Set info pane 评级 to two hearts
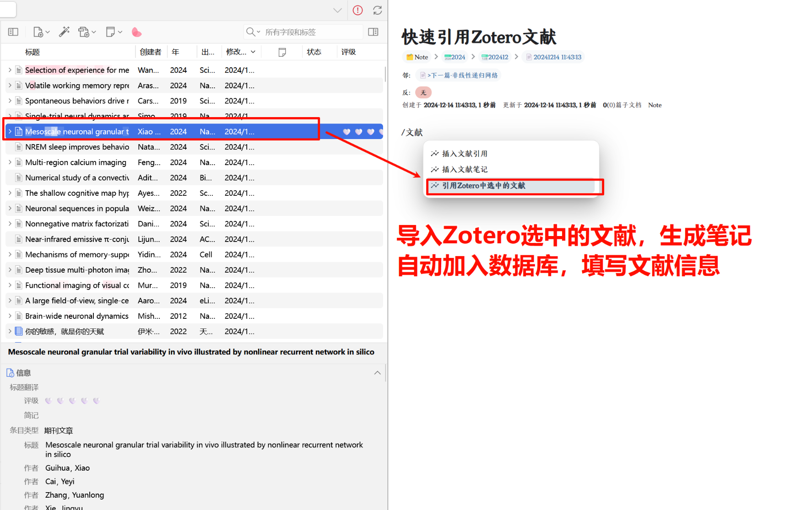 pos(60,401)
